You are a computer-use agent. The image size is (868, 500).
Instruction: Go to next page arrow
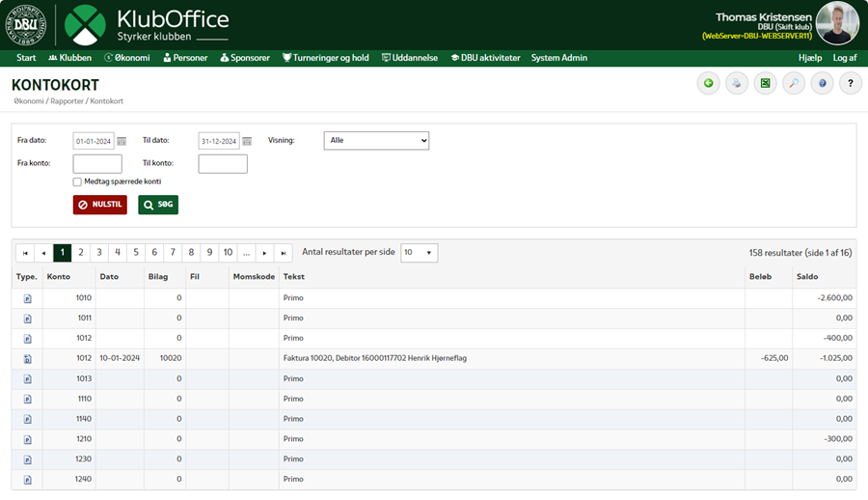tap(264, 253)
